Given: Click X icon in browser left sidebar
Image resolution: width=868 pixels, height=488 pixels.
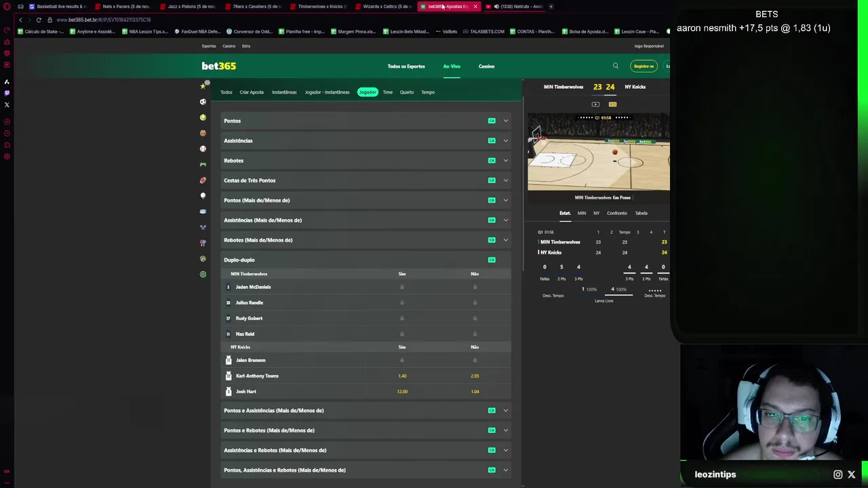Looking at the screenshot, I should pyautogui.click(x=7, y=104).
